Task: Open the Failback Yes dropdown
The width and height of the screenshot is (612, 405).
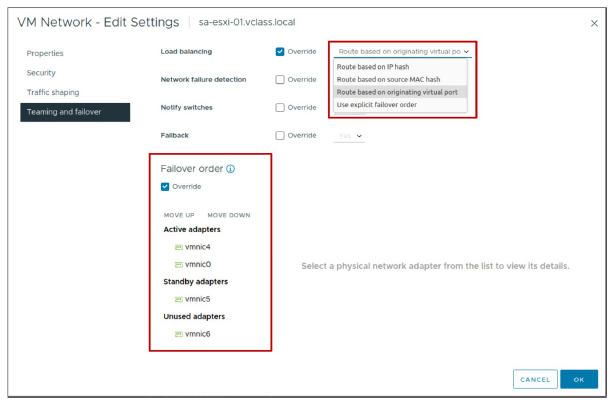Action: 349,135
